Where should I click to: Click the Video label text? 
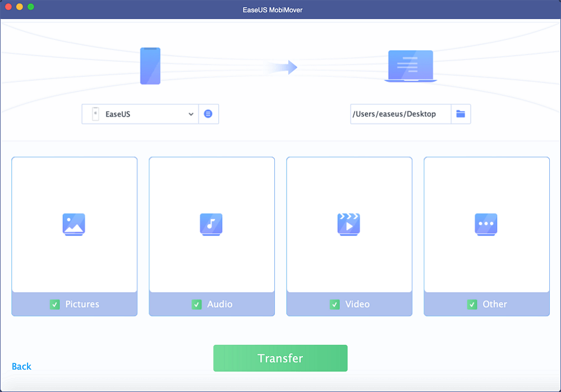pos(357,304)
